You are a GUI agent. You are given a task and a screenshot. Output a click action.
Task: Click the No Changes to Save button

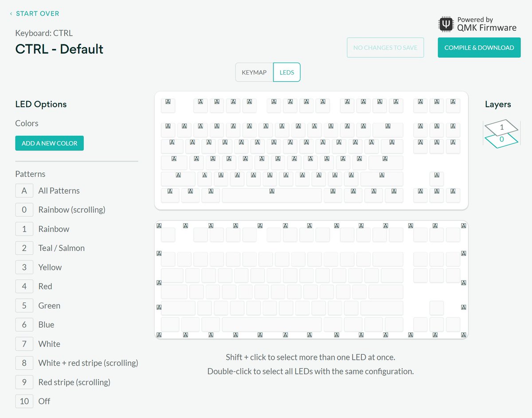click(x=385, y=47)
